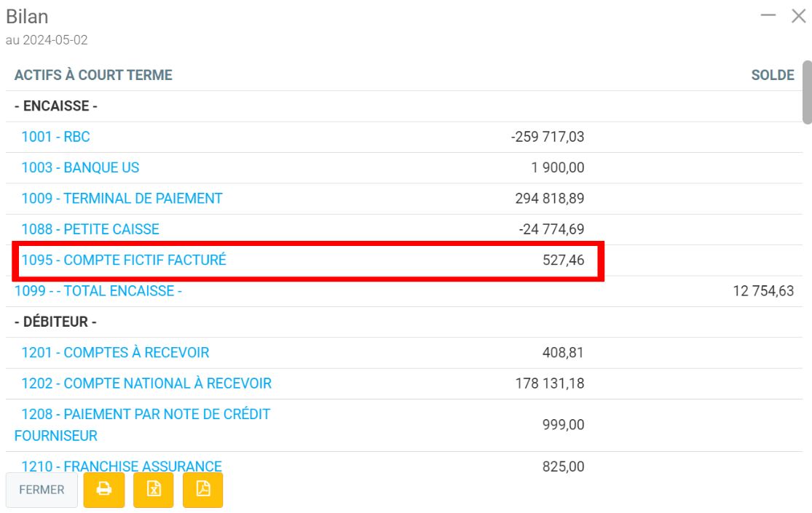The width and height of the screenshot is (812, 513).
Task: Select 1202 - COMPTE NATIONAL À RECEVOIR
Action: click(x=146, y=383)
